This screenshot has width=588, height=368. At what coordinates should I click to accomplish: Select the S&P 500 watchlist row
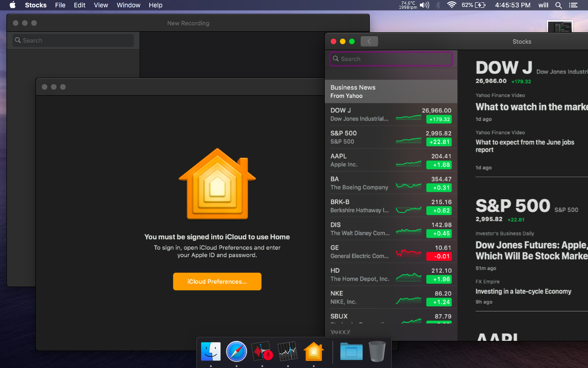[391, 137]
